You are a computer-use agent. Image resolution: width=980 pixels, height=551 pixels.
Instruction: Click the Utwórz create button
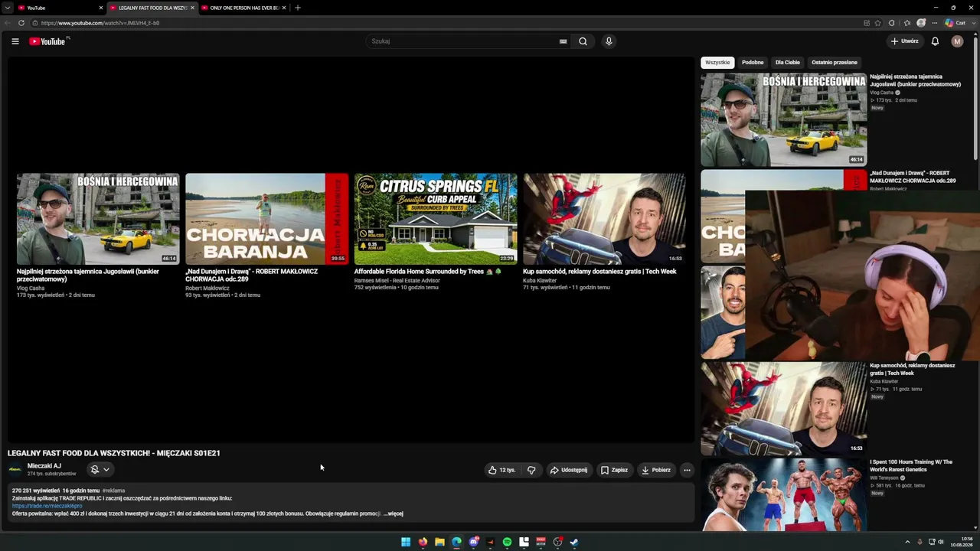904,41
